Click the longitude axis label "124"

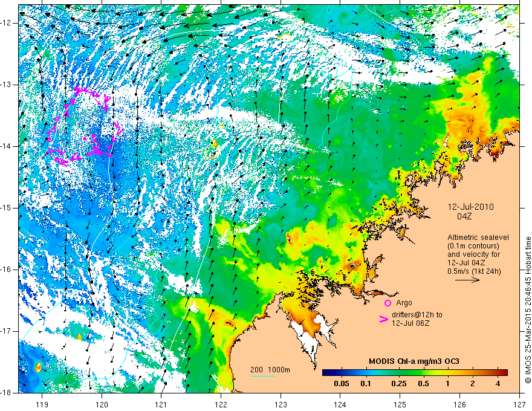(x=340, y=404)
